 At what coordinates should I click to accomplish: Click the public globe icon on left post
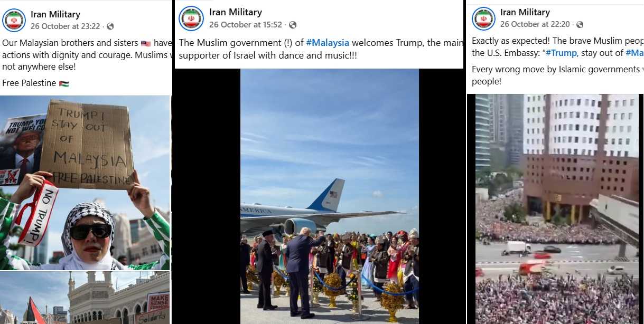[110, 26]
